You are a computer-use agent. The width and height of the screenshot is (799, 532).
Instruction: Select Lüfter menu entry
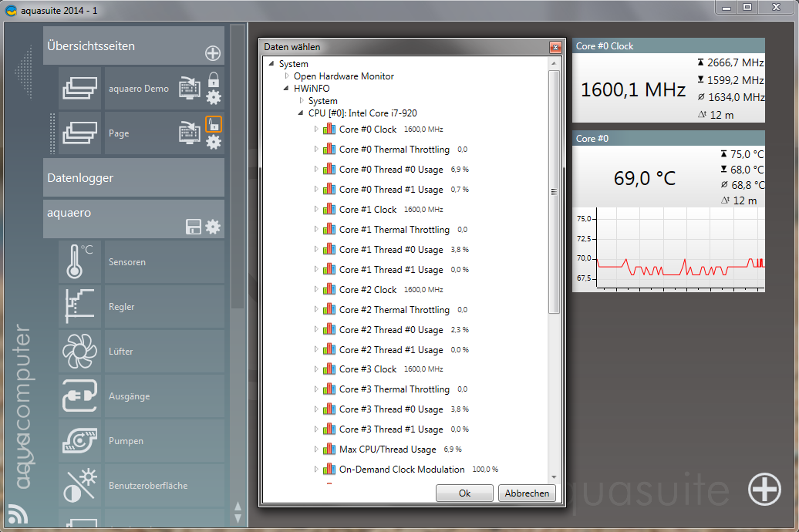pyautogui.click(x=164, y=351)
